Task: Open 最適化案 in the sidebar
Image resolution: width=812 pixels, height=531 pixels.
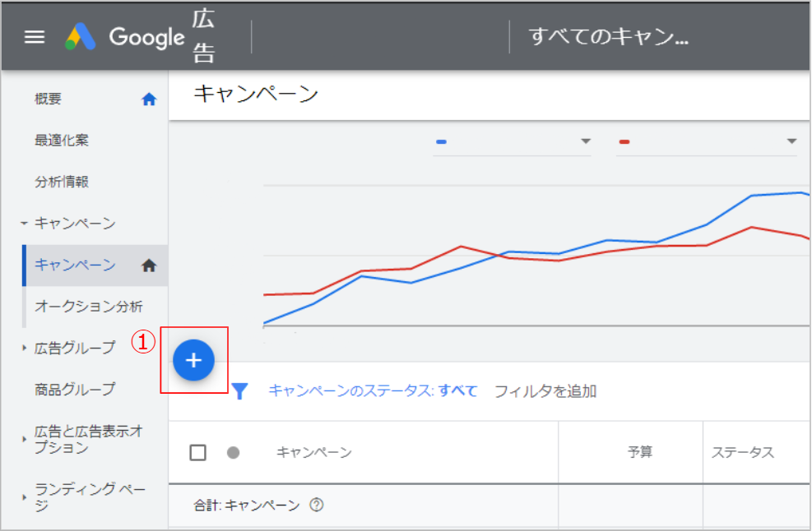Action: pos(62,141)
